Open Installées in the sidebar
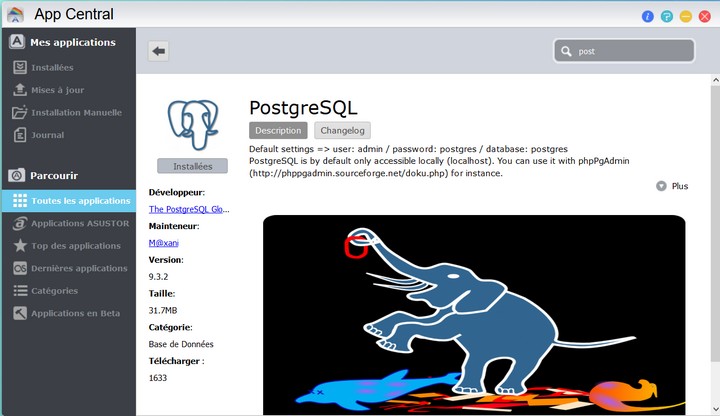Screen dimensions: 720x416 (69, 67)
